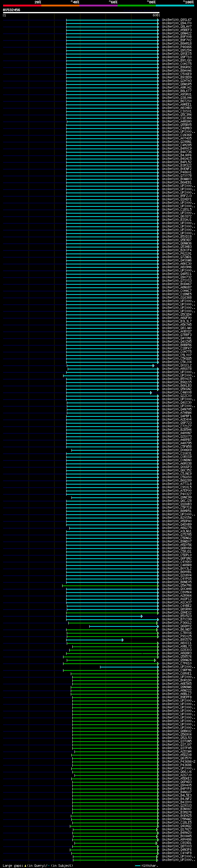Select the label UniRef100_B0R1D0
The width and height of the screenshot is (197, 868).
coord(177,680)
